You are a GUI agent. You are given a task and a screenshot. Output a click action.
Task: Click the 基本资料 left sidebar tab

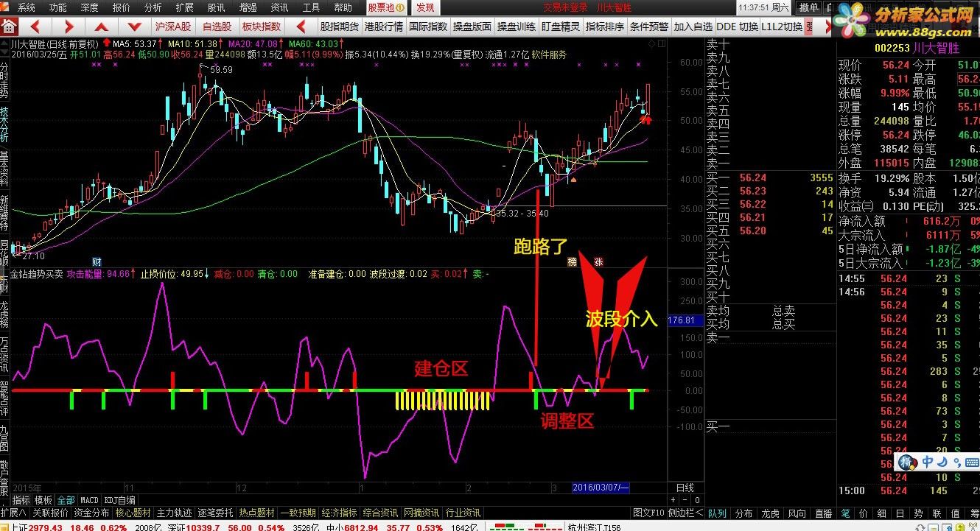click(4, 169)
